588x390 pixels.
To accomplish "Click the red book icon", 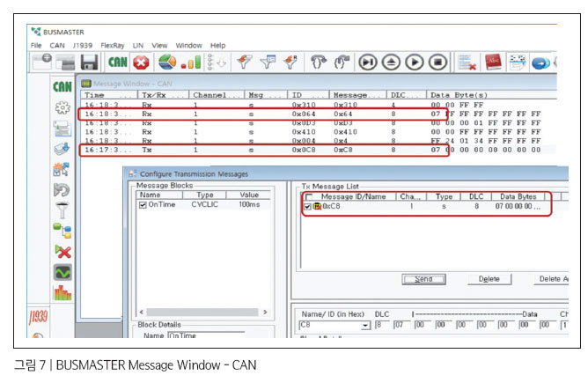I will click(x=493, y=62).
